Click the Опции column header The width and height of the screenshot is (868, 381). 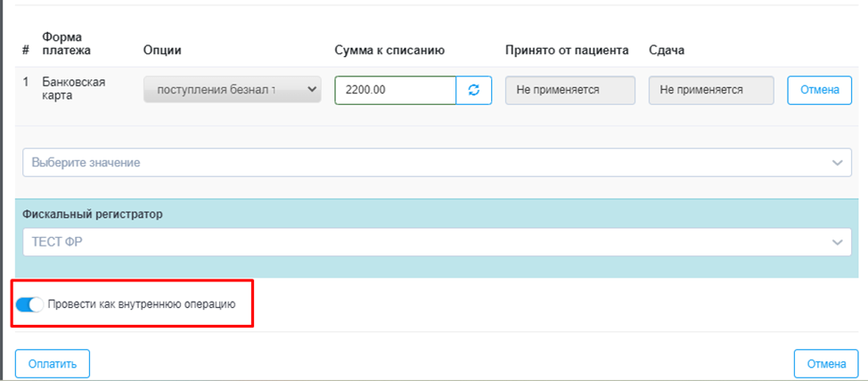click(x=162, y=51)
